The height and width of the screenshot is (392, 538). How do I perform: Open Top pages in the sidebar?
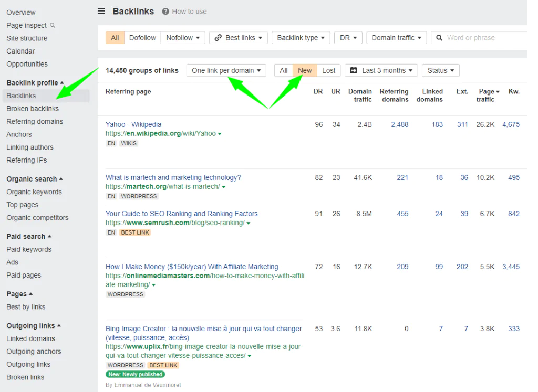(x=22, y=205)
